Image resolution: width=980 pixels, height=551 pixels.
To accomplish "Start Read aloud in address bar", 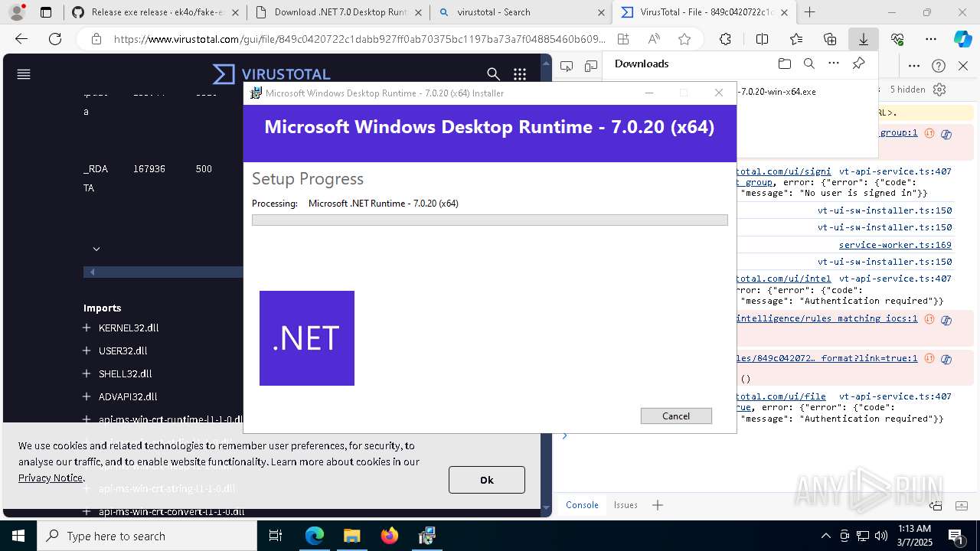I will tap(654, 39).
